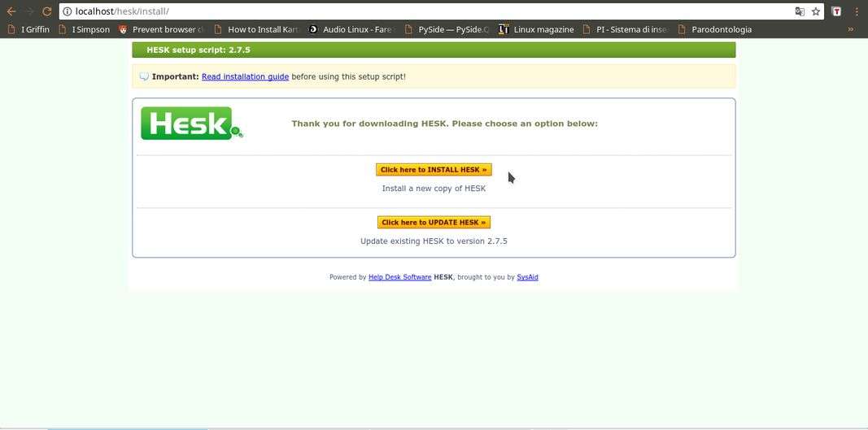Open the Help Desk Software footer link

click(x=399, y=277)
